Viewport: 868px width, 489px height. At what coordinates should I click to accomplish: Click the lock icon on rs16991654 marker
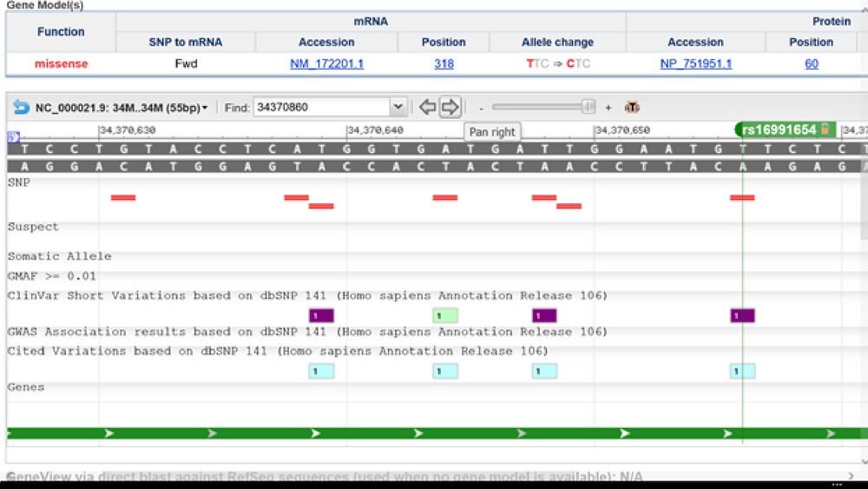(825, 129)
